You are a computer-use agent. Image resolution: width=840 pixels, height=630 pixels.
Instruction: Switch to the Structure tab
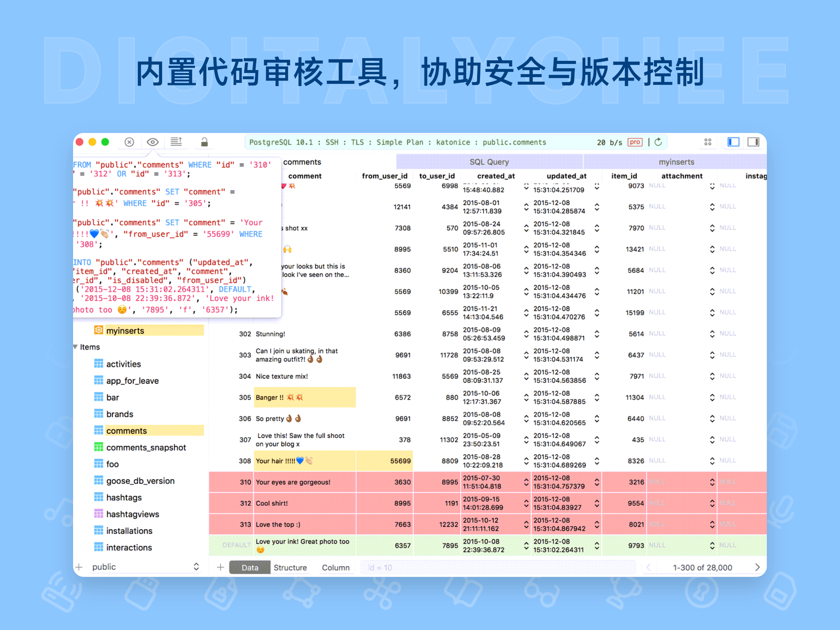coord(290,568)
